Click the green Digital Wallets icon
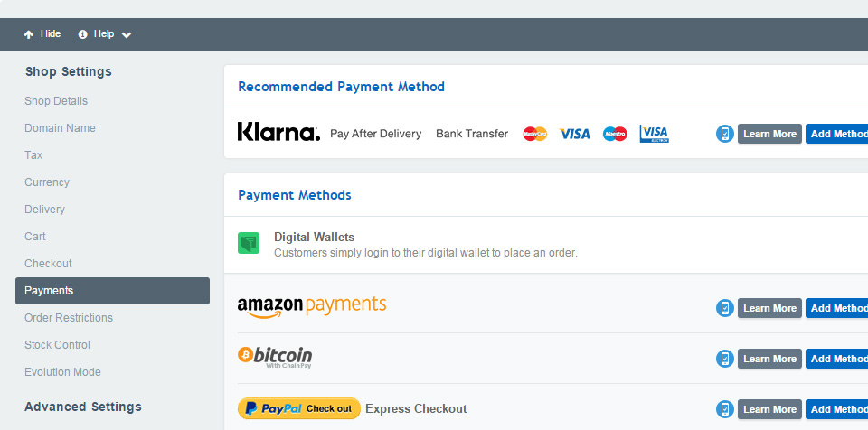Screen dimensions: 868x430 click(249, 243)
